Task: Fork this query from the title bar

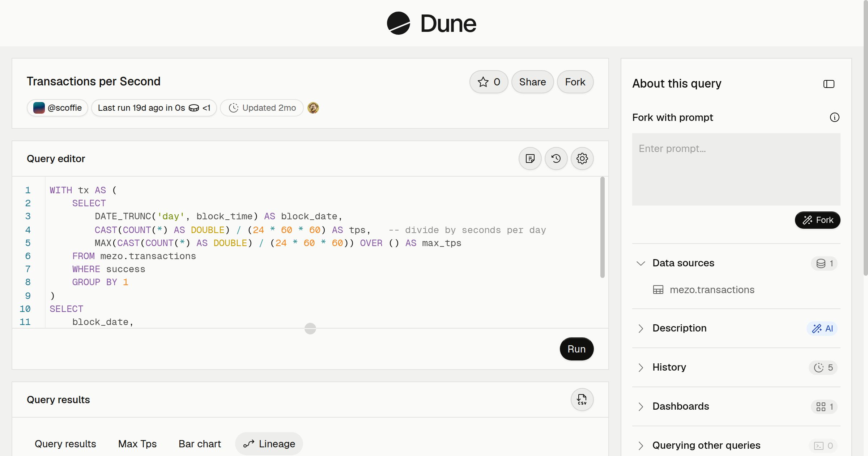Action: point(575,82)
